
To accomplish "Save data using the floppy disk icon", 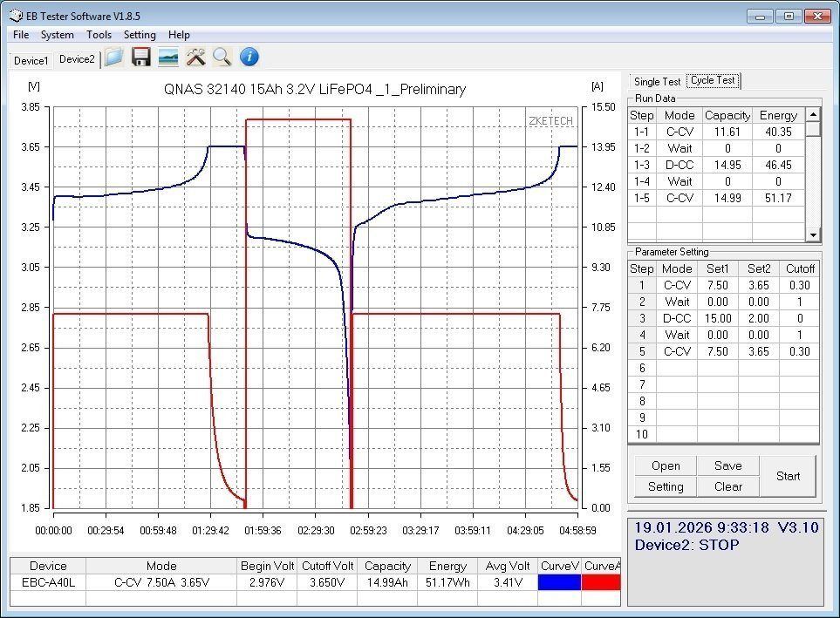I will pos(141,58).
